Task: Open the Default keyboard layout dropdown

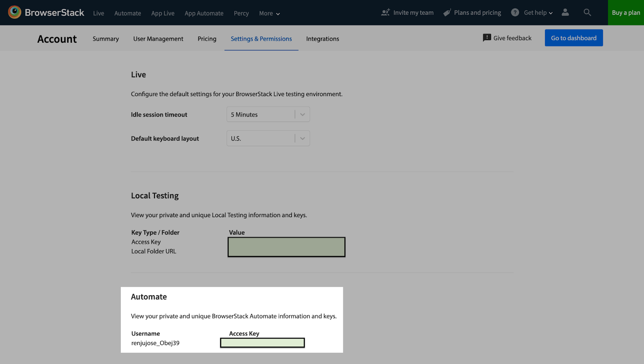Action: pyautogui.click(x=268, y=138)
